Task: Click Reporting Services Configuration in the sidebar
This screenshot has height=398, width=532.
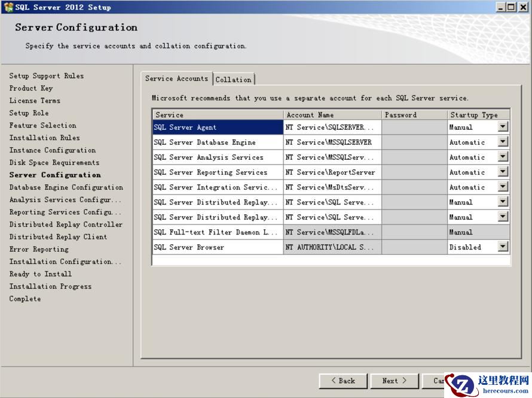Action: click(65, 212)
